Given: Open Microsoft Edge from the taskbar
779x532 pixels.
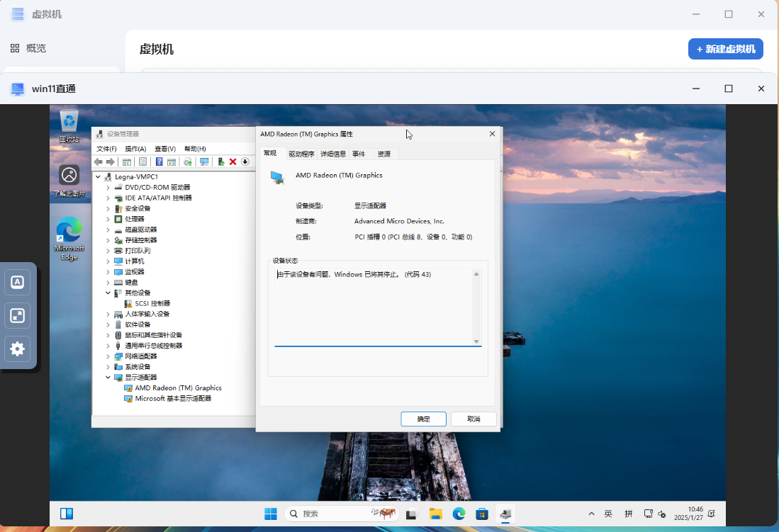Looking at the screenshot, I should point(459,514).
